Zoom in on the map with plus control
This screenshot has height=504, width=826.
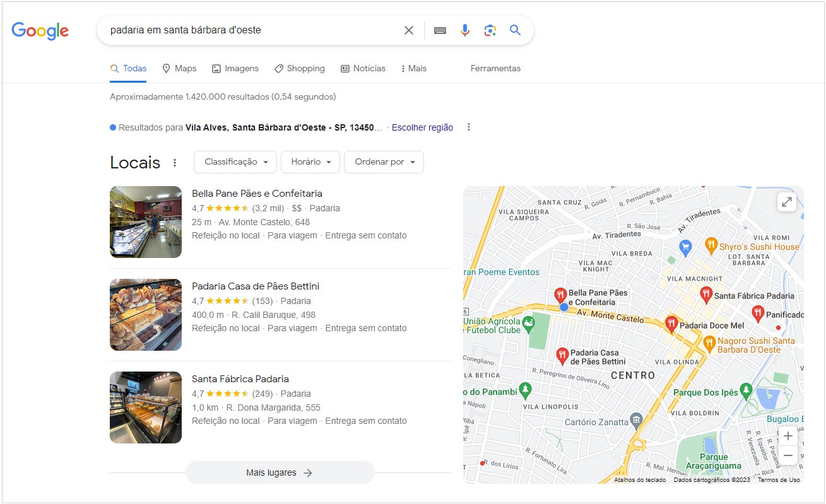(x=788, y=435)
